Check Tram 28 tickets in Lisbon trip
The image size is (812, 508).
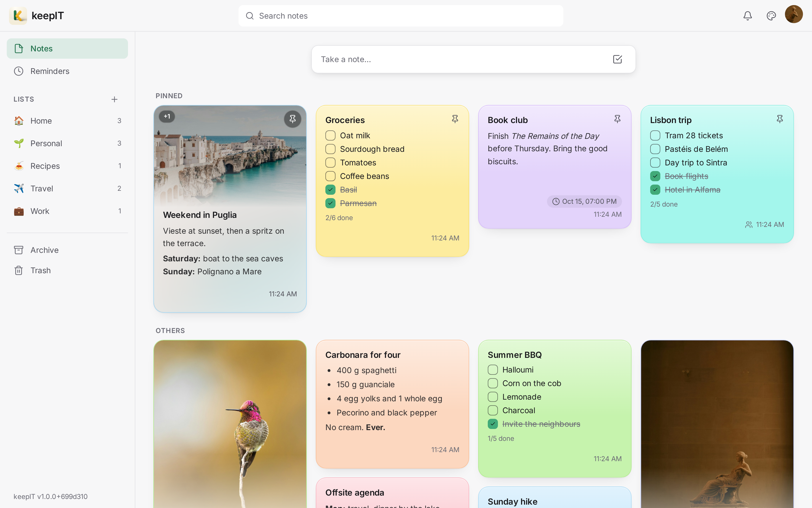click(655, 135)
